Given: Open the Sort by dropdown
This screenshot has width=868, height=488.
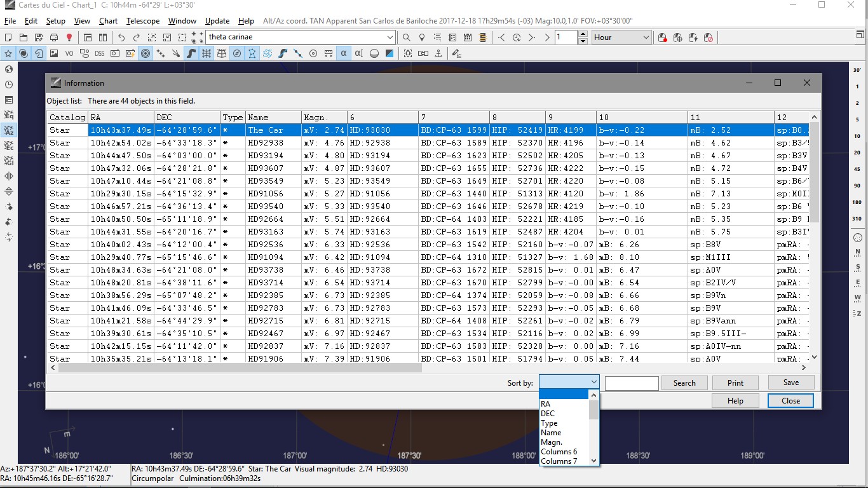Looking at the screenshot, I should click(x=569, y=382).
